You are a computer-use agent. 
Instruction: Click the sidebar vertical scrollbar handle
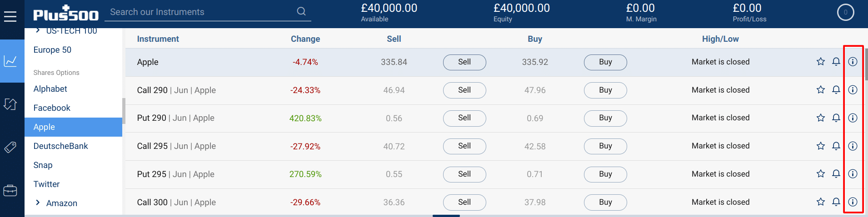point(124,108)
